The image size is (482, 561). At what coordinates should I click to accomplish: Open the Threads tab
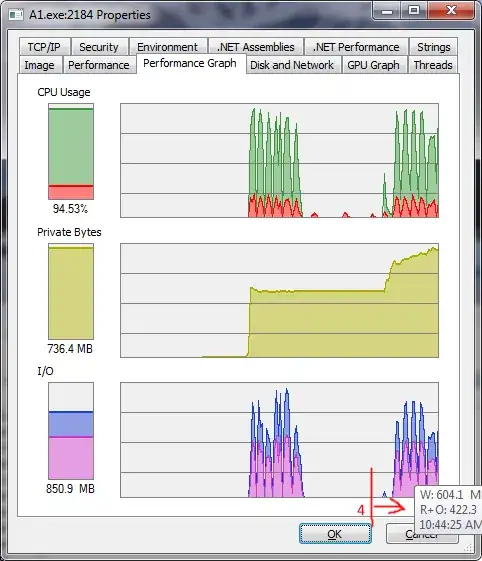pyautogui.click(x=433, y=65)
